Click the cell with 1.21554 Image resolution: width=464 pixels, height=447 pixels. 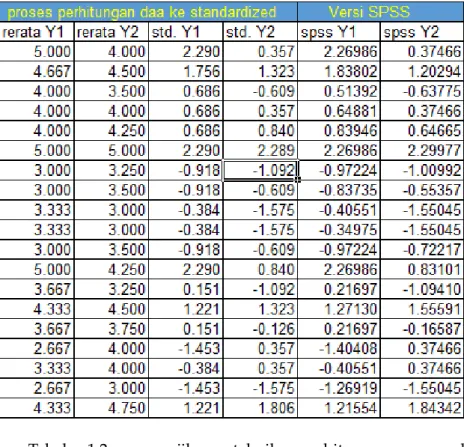pos(339,408)
